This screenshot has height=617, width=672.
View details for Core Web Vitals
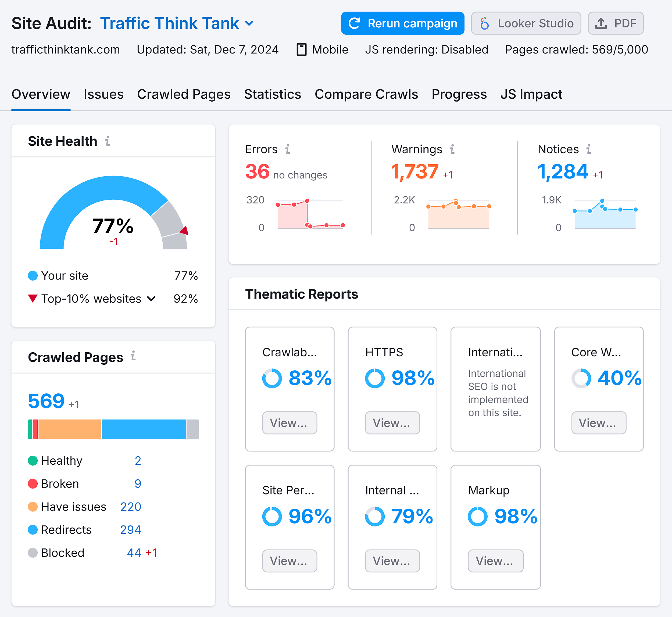click(599, 423)
